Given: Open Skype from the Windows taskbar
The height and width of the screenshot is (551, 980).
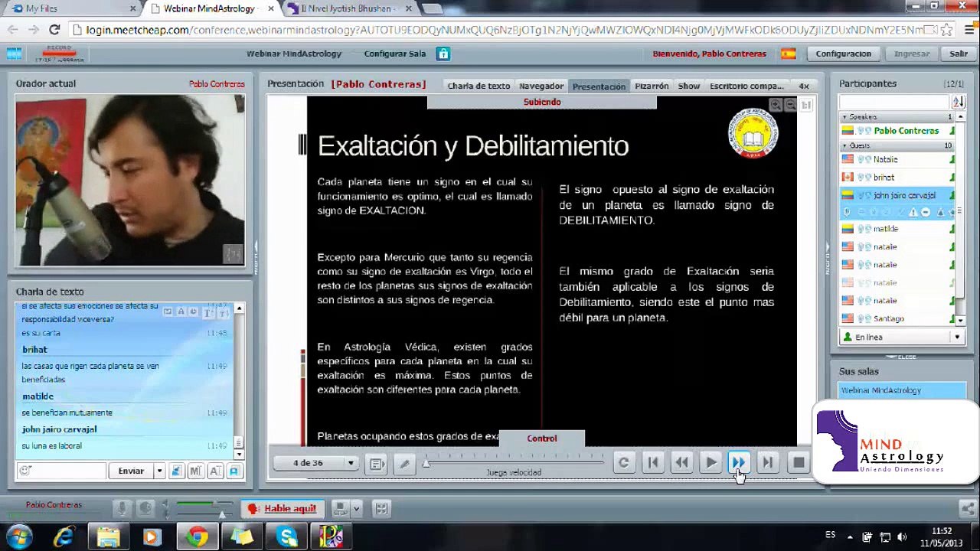Looking at the screenshot, I should (287, 536).
